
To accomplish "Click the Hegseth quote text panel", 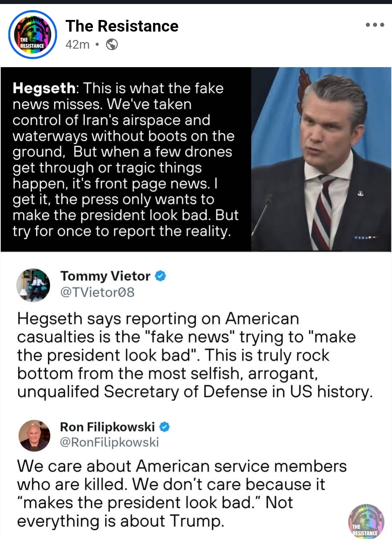I will click(x=126, y=160).
